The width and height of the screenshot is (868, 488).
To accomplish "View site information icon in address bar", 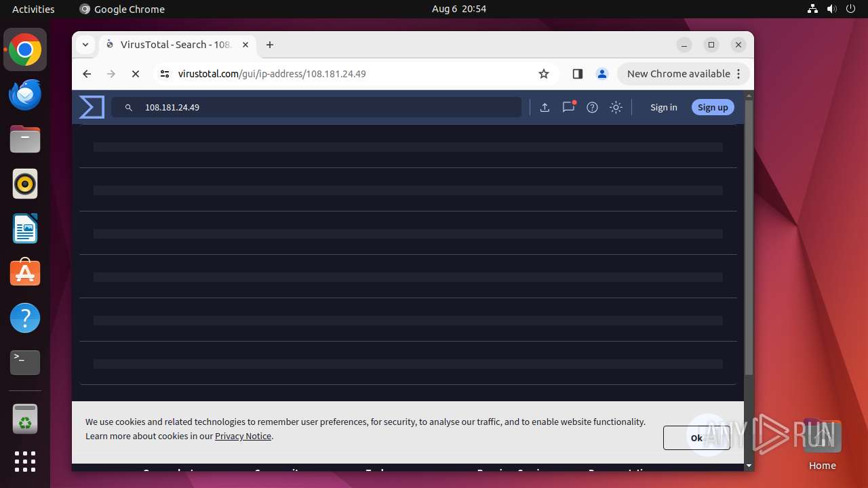I will (165, 74).
